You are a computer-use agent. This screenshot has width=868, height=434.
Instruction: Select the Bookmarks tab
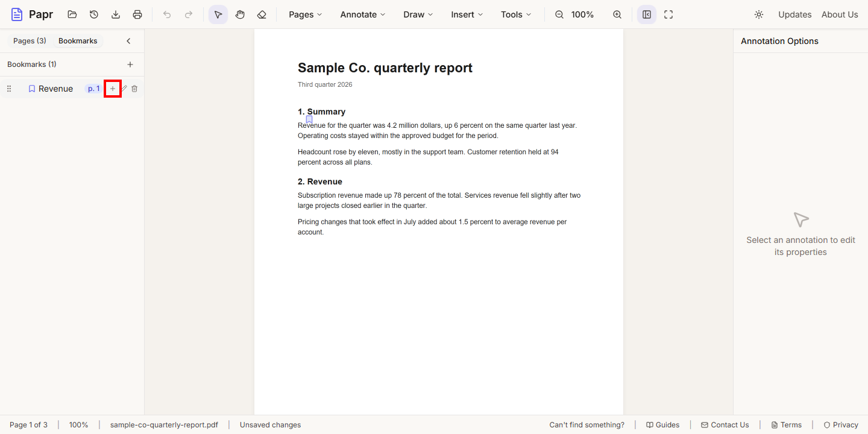(x=78, y=41)
